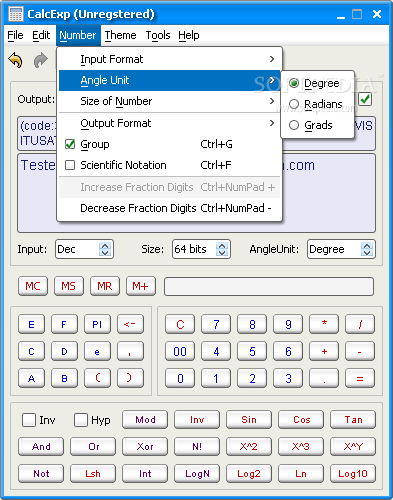Click the MC memory clear button
393x500 pixels.
pos(33,286)
